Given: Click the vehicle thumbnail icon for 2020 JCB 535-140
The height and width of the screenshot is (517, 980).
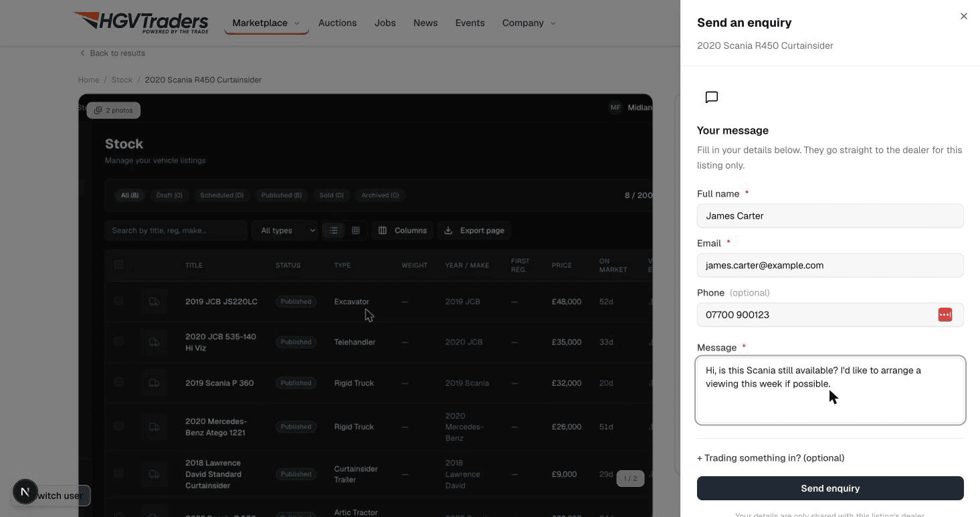Looking at the screenshot, I should 154,342.
